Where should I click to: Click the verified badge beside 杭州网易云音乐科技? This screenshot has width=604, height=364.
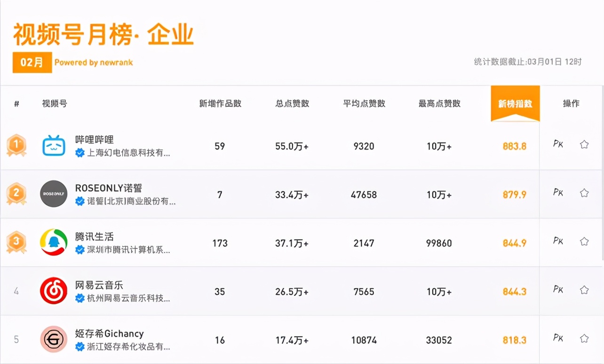point(80,298)
